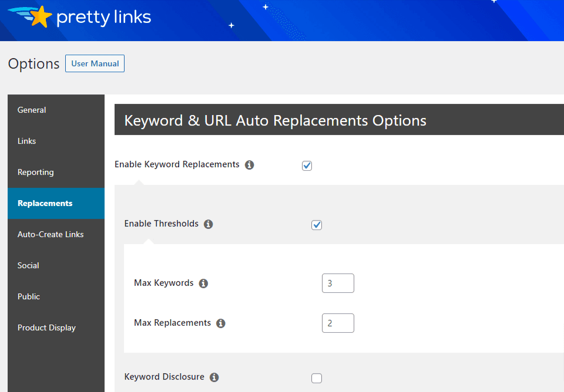564x392 pixels.
Task: Select the Product Display tab
Action: [x=46, y=327]
